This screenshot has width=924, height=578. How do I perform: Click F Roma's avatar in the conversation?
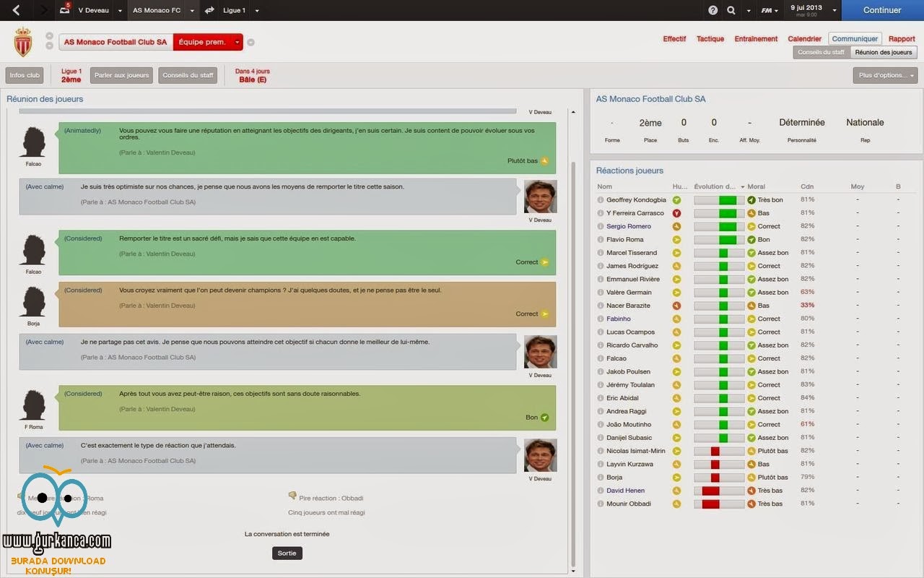click(x=33, y=404)
